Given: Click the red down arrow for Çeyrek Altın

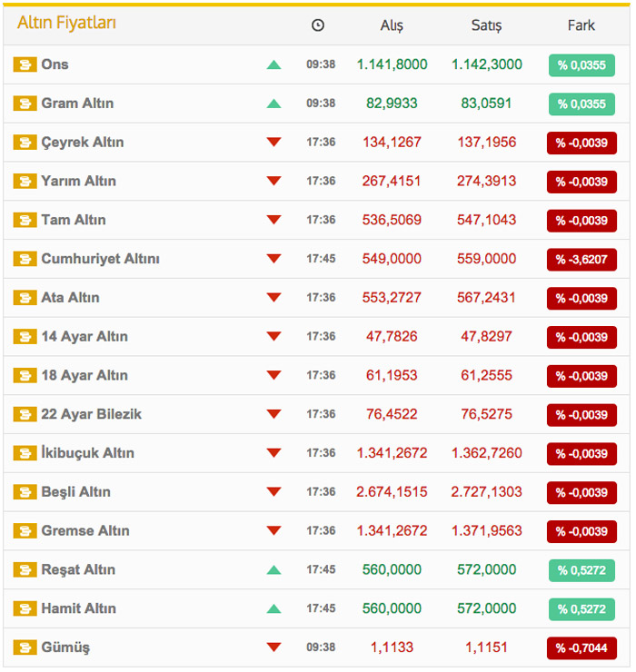Looking at the screenshot, I should click(x=273, y=143).
